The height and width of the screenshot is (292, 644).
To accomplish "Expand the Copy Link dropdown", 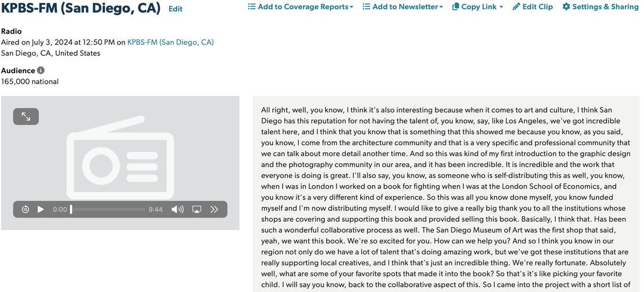I will [x=477, y=7].
